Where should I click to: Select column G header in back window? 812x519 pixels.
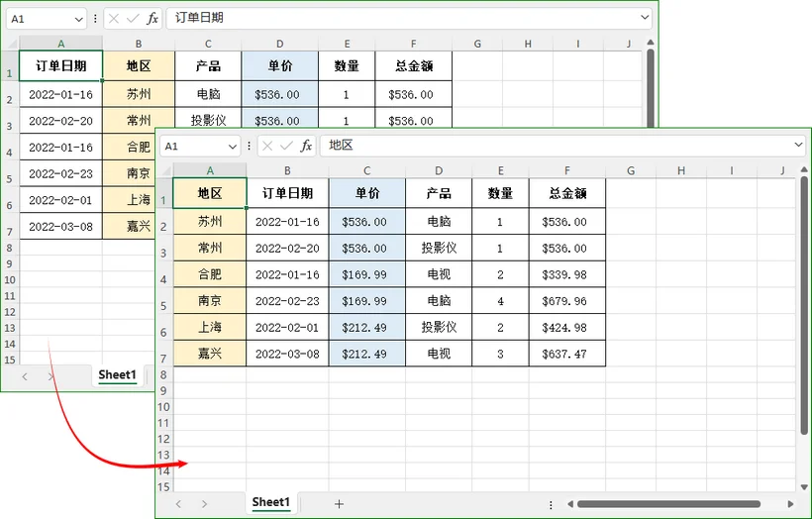pyautogui.click(x=477, y=44)
